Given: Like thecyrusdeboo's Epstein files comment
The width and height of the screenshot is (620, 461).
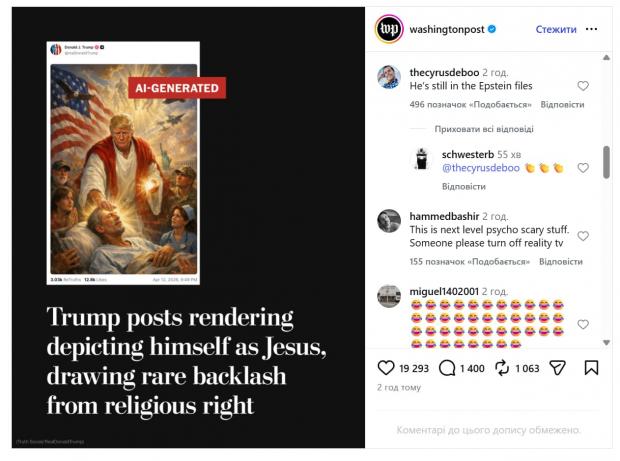Looking at the screenshot, I should (x=583, y=86).
